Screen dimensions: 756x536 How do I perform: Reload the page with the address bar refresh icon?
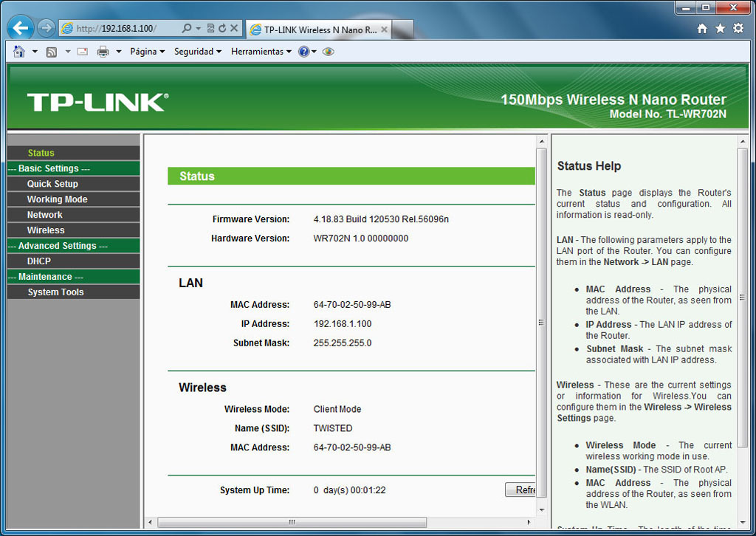pos(222,29)
